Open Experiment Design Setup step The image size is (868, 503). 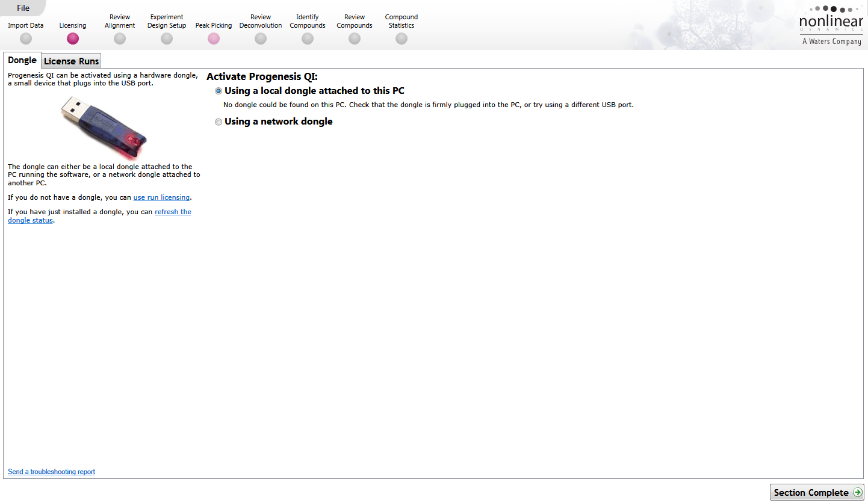point(167,29)
